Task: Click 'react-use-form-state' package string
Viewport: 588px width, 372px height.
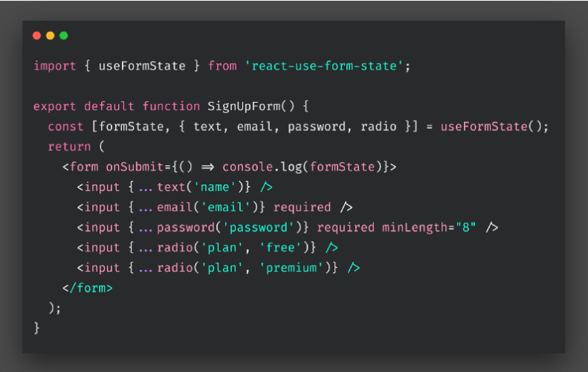Action: pos(324,66)
